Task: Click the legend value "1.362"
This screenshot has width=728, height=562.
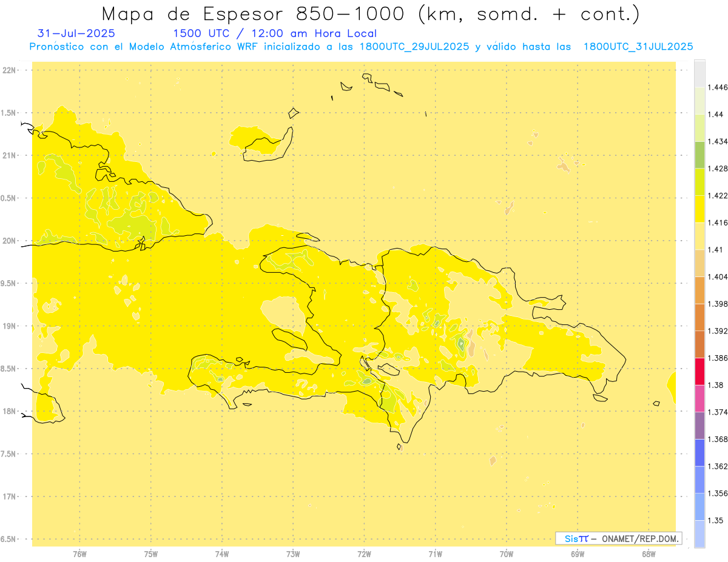Action: pos(718,466)
